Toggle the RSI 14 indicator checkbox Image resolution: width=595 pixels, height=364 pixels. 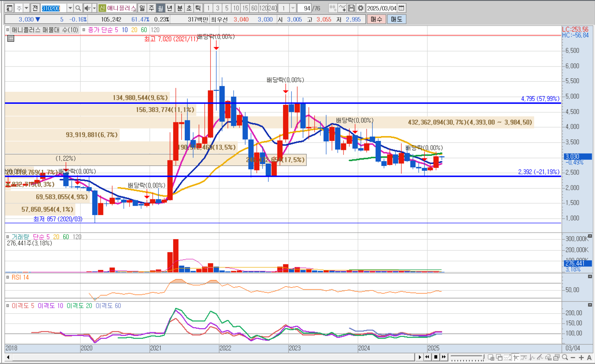8,277
